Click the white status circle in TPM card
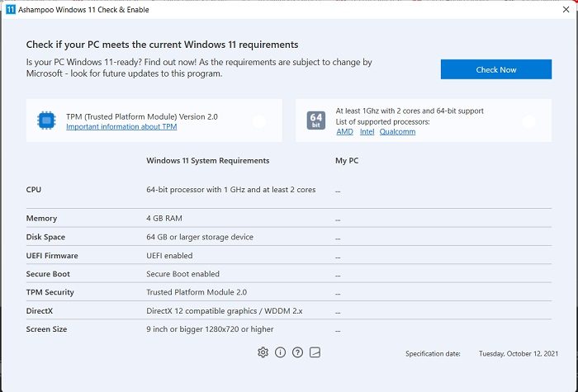 [x=259, y=121]
